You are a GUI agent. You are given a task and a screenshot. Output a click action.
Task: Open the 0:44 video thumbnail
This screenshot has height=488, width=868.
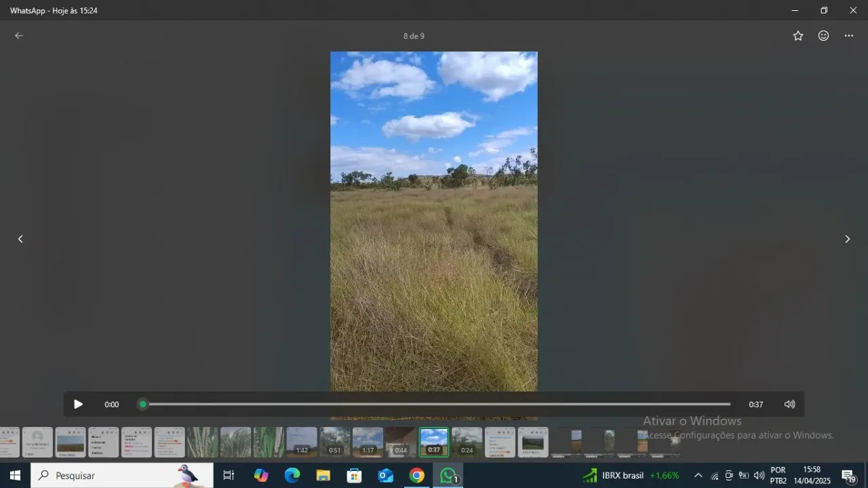pyautogui.click(x=401, y=442)
